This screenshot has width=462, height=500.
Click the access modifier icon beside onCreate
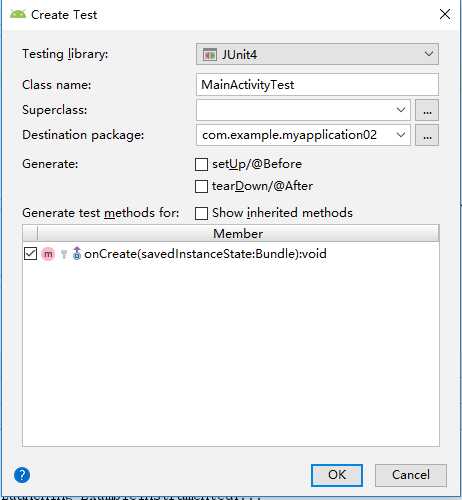[x=64, y=254]
